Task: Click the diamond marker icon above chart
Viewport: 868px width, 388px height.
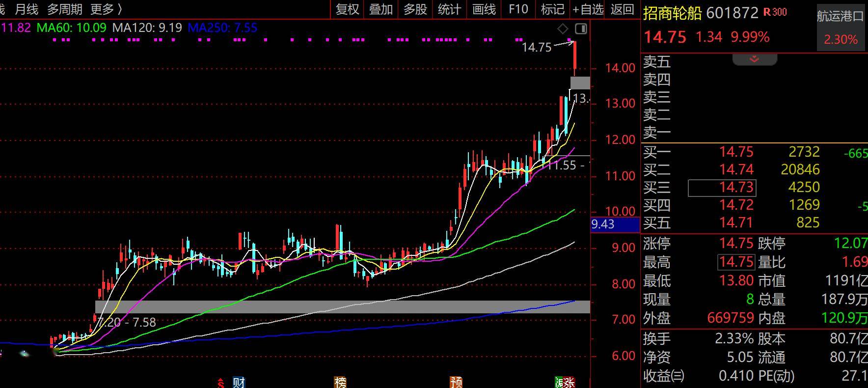Action: pos(563,29)
